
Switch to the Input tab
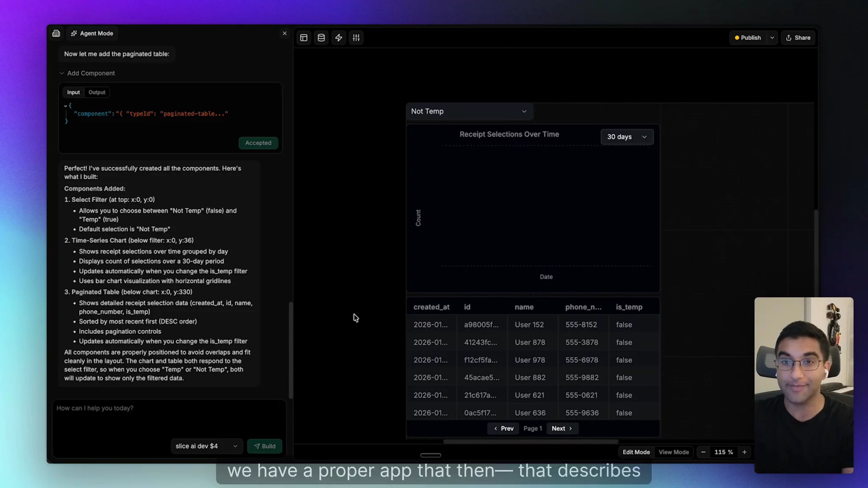click(73, 92)
